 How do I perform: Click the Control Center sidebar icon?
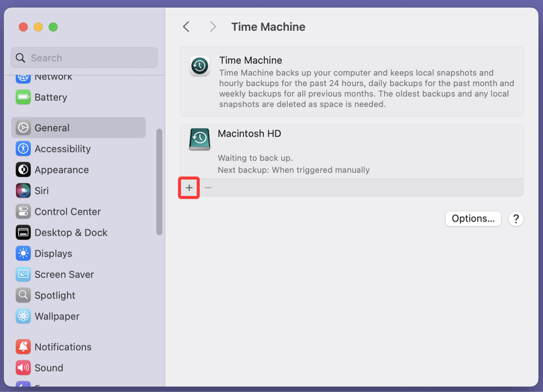tap(23, 212)
